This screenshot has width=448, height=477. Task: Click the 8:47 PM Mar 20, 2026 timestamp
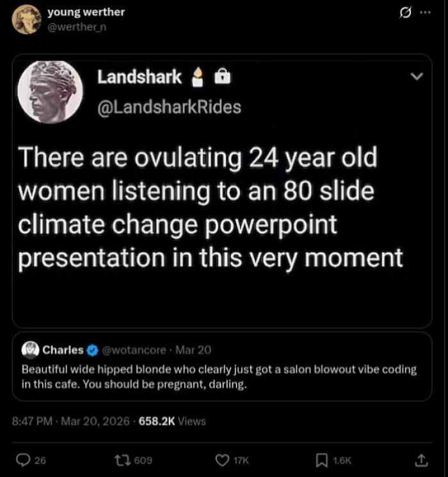tap(71, 421)
